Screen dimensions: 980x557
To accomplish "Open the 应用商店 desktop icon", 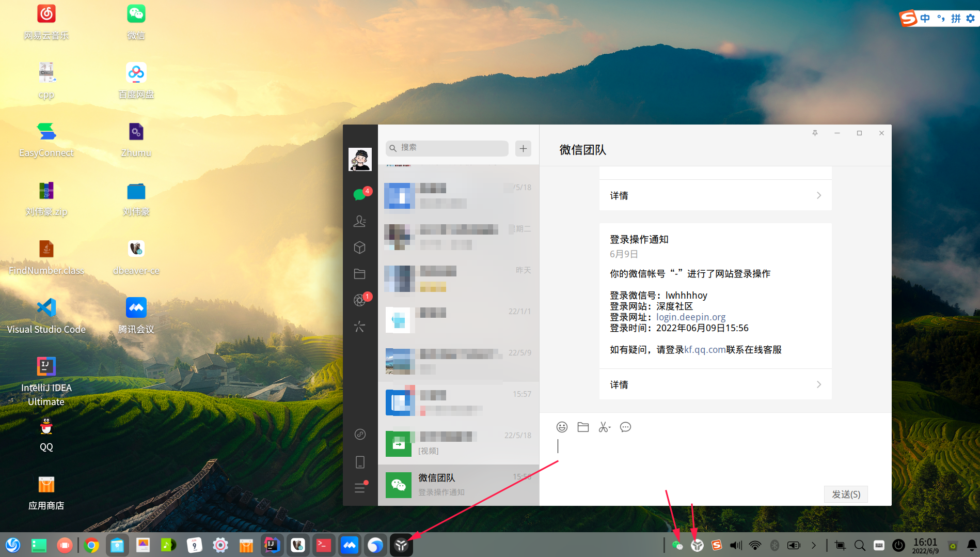I will click(x=46, y=493).
